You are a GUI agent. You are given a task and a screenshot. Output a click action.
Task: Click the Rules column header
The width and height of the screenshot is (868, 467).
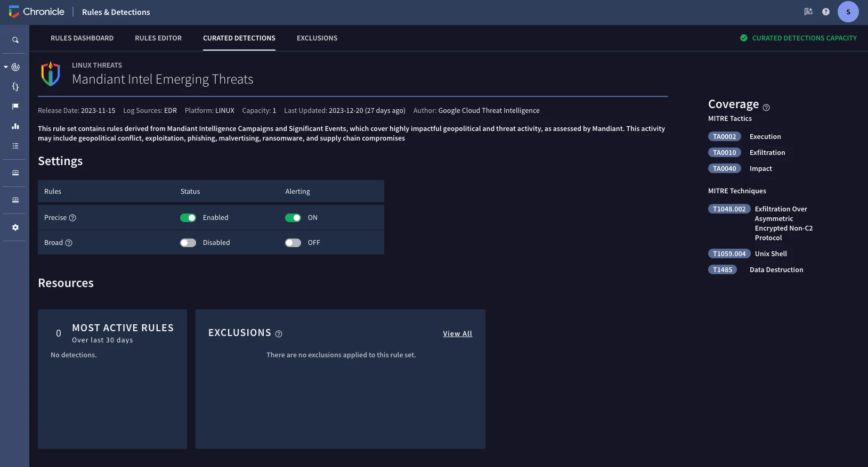tap(53, 192)
